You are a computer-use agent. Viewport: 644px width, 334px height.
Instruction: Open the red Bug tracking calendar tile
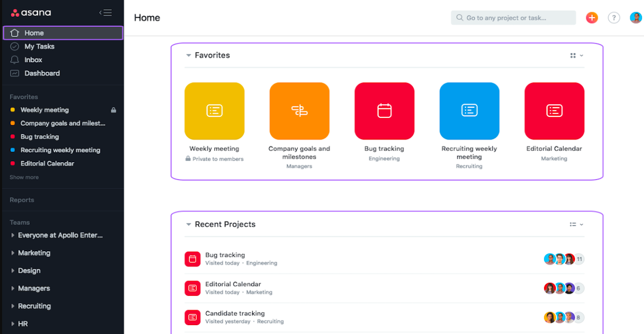(x=385, y=111)
